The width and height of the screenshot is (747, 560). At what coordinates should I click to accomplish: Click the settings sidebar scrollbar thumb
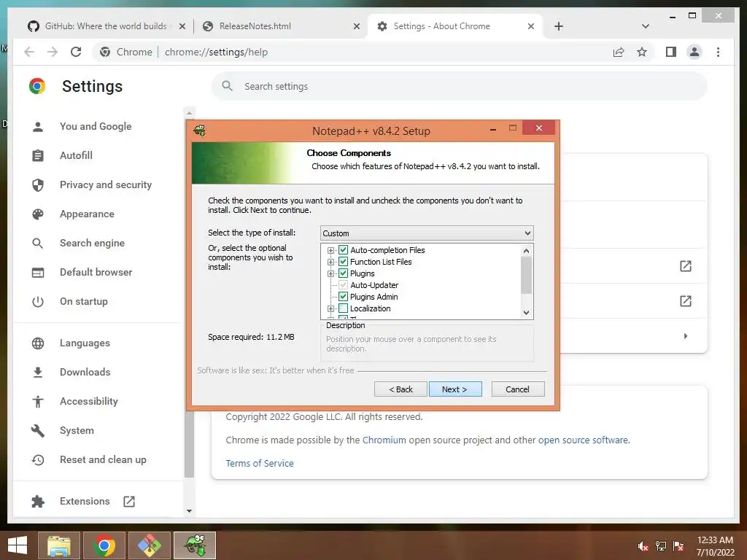pos(189,444)
